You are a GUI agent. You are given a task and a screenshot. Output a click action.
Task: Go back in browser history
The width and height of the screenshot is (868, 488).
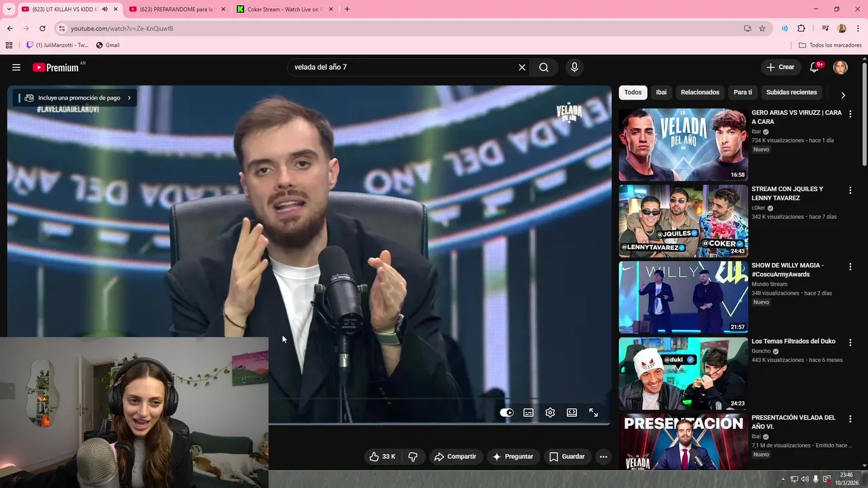(9, 28)
